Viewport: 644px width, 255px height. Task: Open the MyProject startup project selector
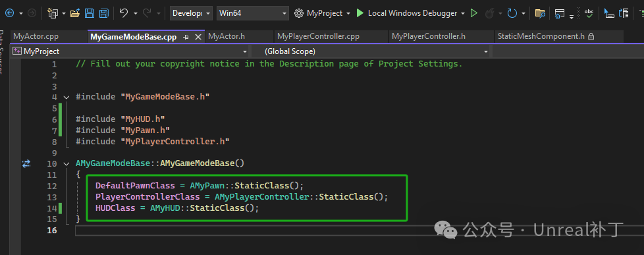[323, 13]
